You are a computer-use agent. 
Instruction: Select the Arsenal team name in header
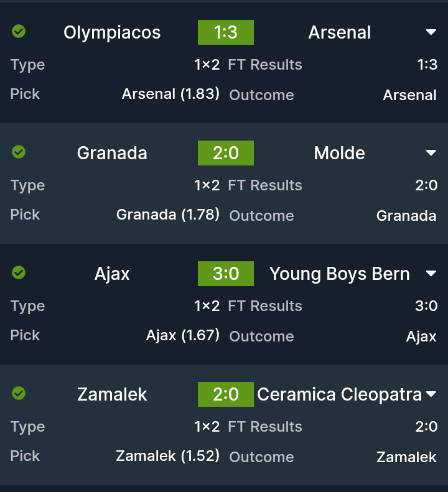click(x=340, y=32)
